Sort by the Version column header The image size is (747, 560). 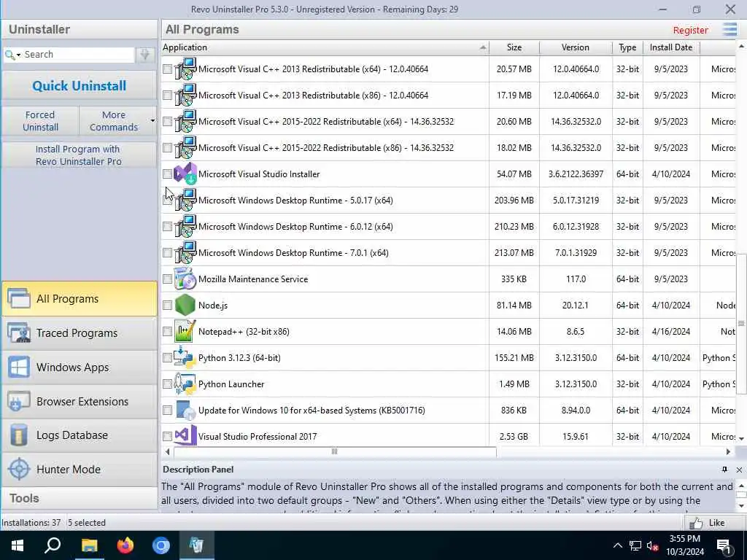(x=576, y=47)
